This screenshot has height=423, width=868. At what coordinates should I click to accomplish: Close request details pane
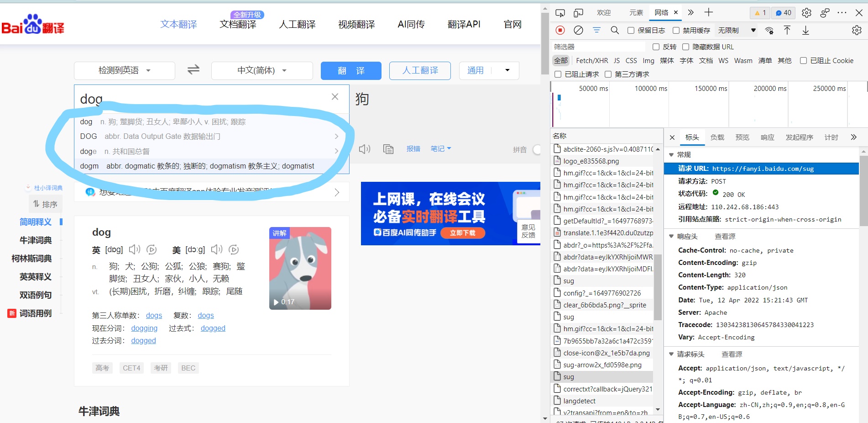[672, 137]
